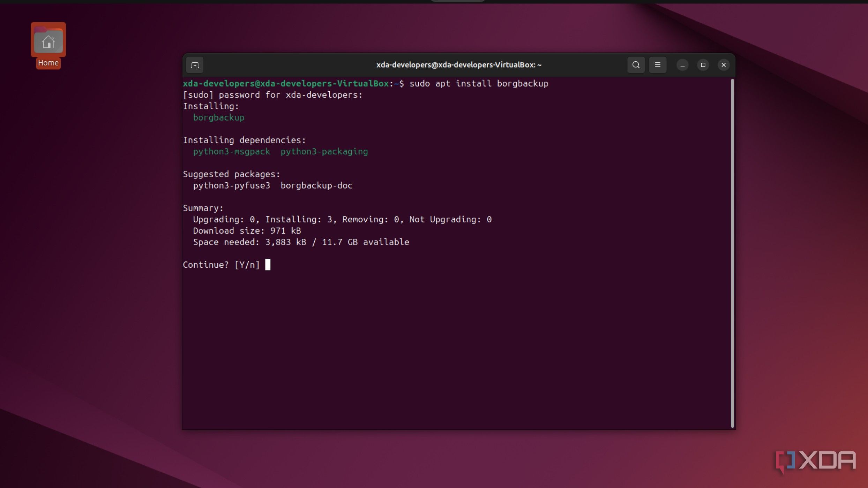Click the terminal title bar text
Viewport: 868px width, 488px height.
pyautogui.click(x=458, y=65)
